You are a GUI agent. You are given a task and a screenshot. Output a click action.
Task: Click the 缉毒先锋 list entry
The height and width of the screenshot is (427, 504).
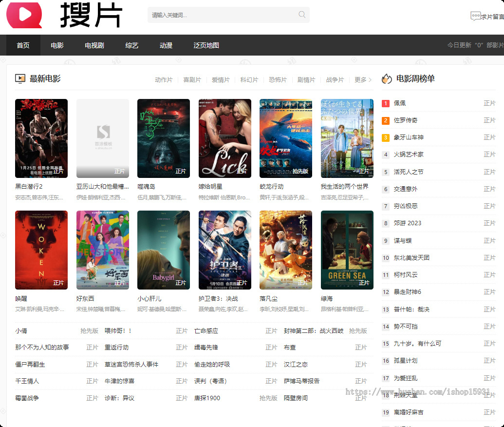206,348
